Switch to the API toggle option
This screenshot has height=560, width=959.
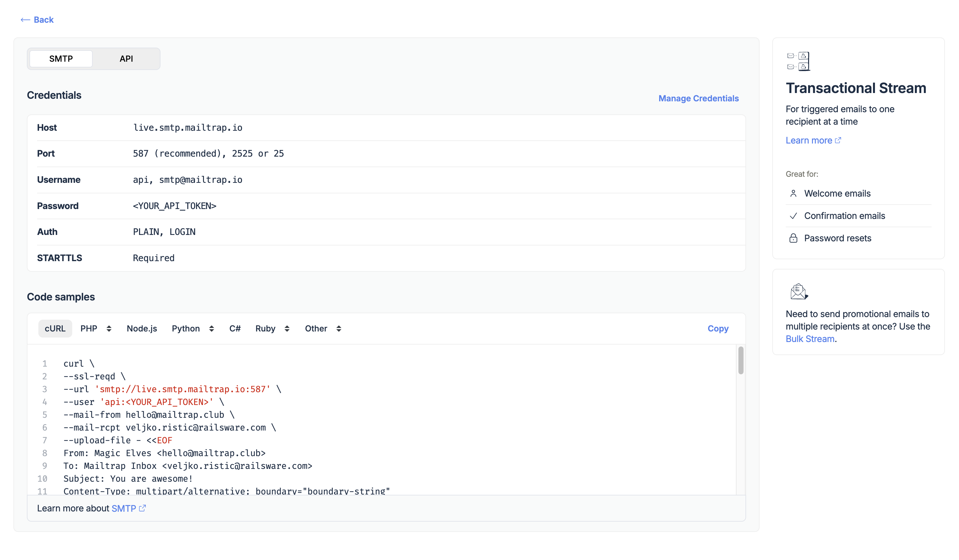click(x=126, y=58)
